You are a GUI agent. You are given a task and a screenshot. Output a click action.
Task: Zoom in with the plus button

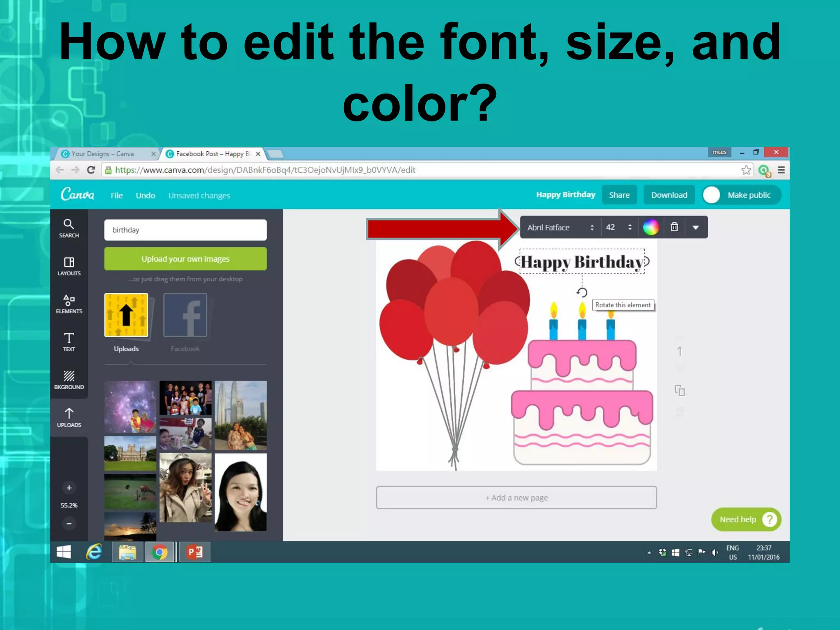click(69, 488)
